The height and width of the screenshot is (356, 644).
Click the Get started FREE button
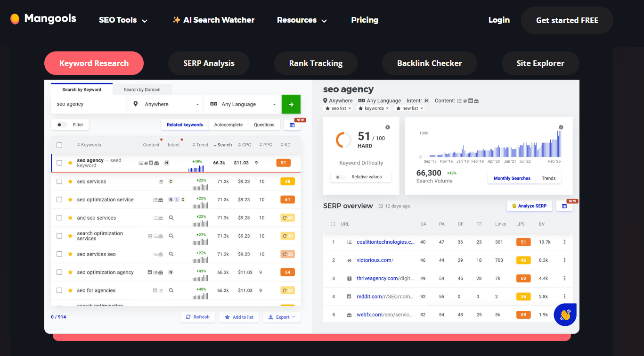coord(567,20)
